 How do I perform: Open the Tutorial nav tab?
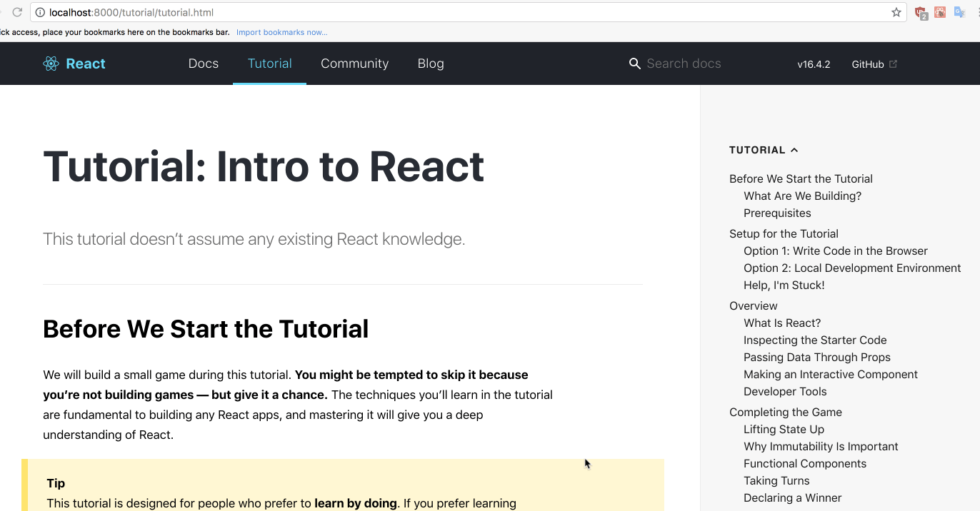click(x=269, y=64)
